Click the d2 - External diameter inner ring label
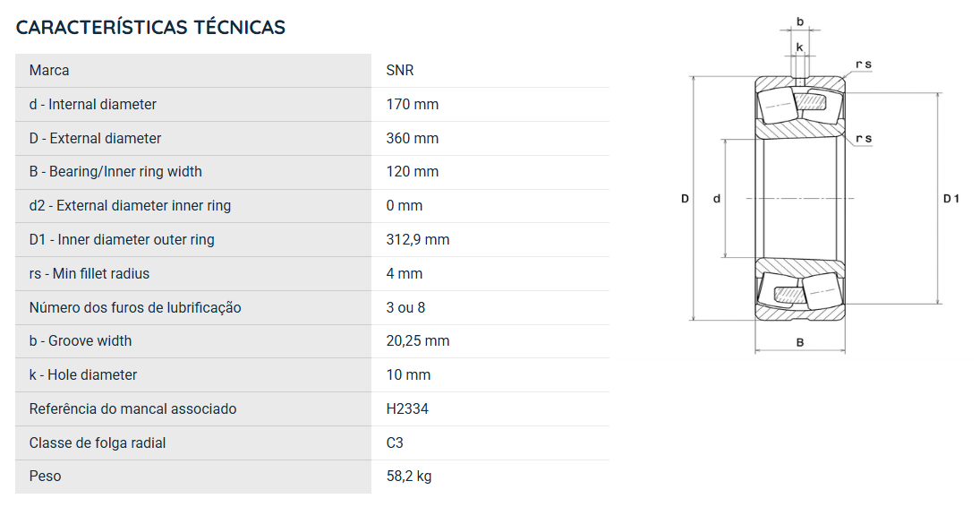The image size is (980, 507). tap(130, 205)
